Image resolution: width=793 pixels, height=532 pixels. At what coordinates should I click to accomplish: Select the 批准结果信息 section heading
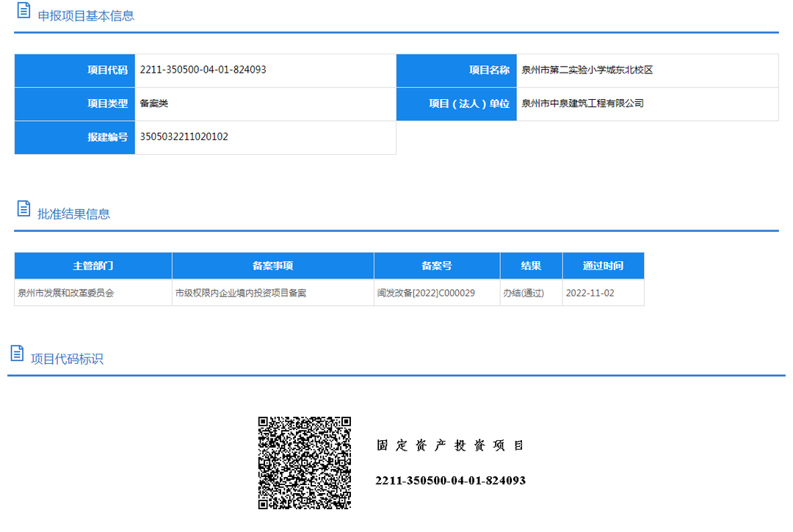pos(74,214)
